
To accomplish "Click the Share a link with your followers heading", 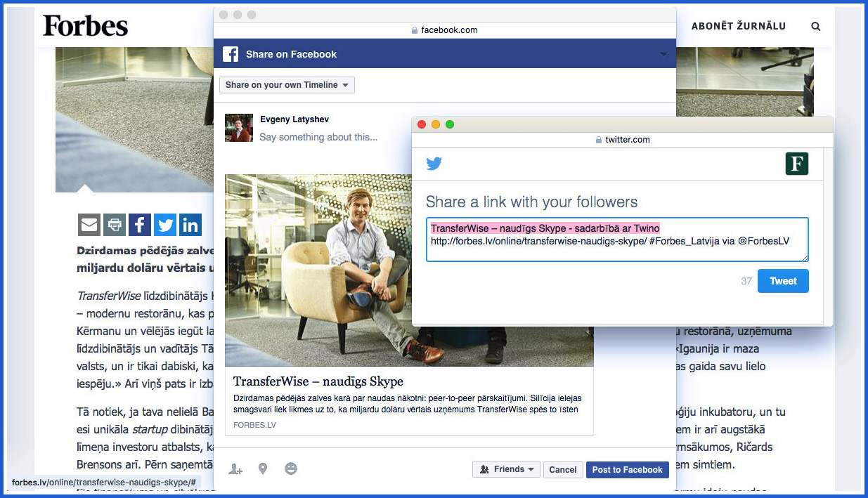I will coord(532,202).
